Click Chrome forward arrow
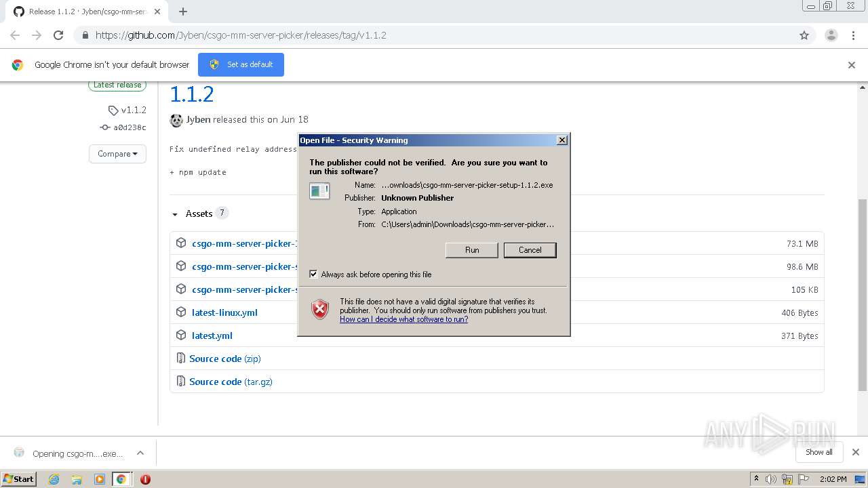This screenshot has height=488, width=868. click(x=37, y=35)
